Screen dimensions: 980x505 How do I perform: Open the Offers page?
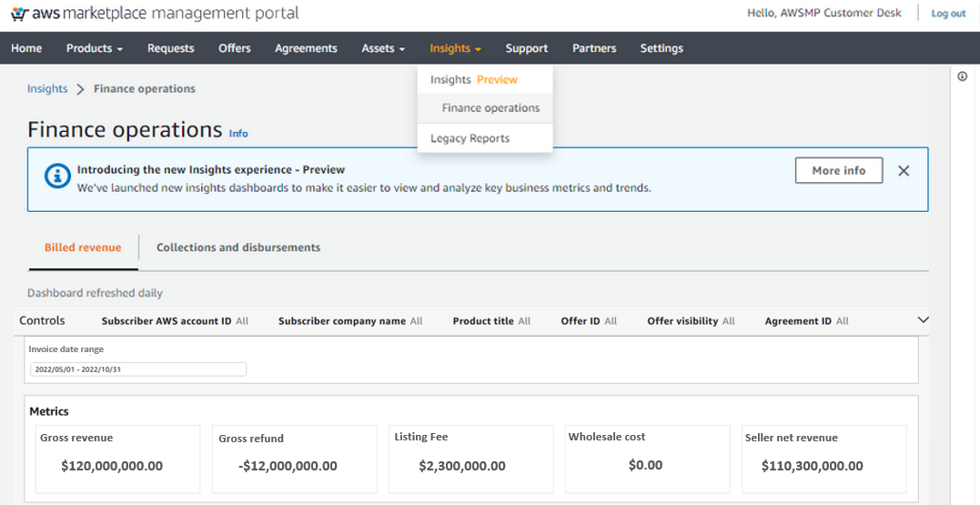point(235,48)
